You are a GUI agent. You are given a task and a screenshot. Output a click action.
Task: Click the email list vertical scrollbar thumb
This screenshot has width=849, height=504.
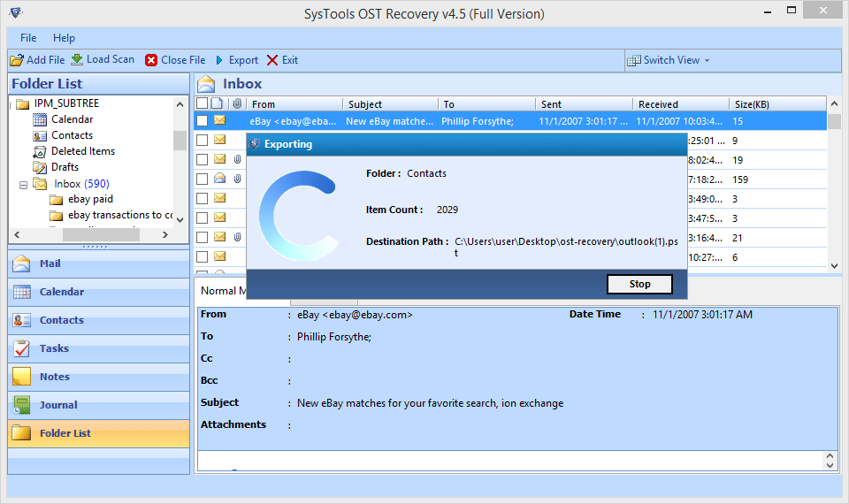tap(834, 121)
